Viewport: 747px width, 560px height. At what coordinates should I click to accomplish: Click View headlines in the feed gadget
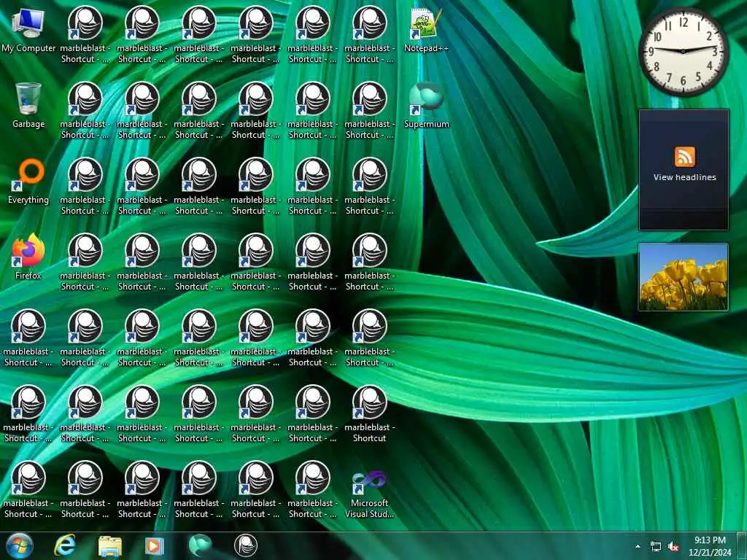[684, 177]
